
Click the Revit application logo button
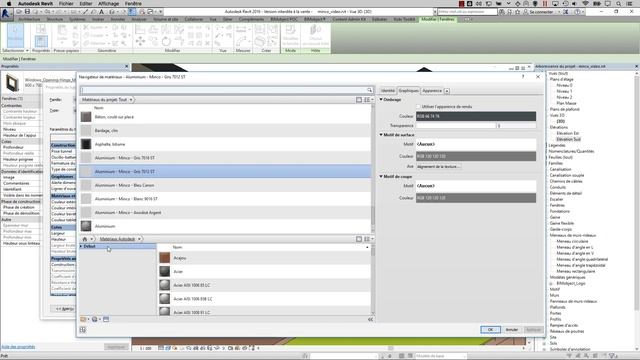click(x=6, y=13)
